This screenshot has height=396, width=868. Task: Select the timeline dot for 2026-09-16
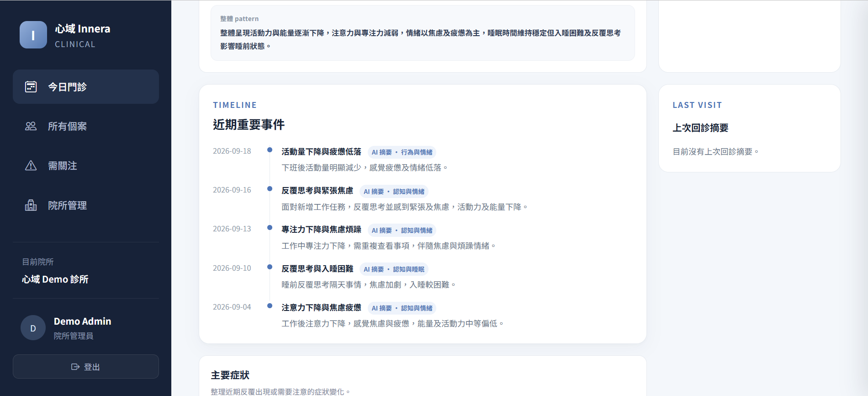pyautogui.click(x=270, y=188)
